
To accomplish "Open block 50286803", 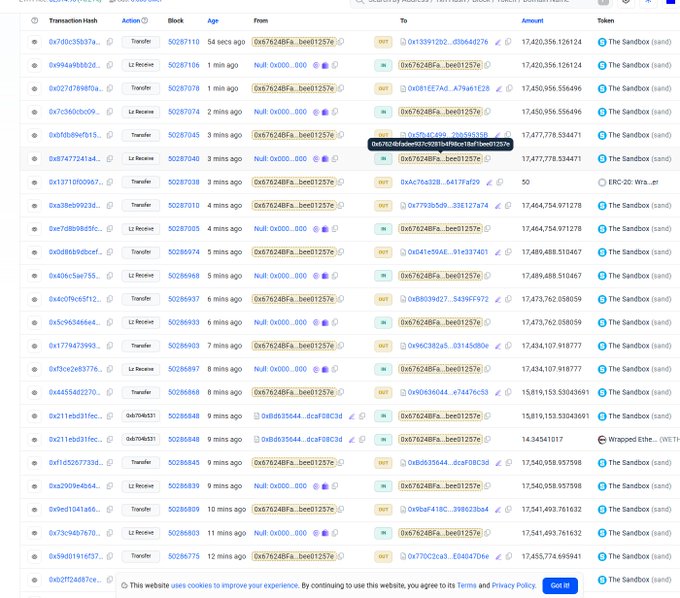I will pos(183,533).
